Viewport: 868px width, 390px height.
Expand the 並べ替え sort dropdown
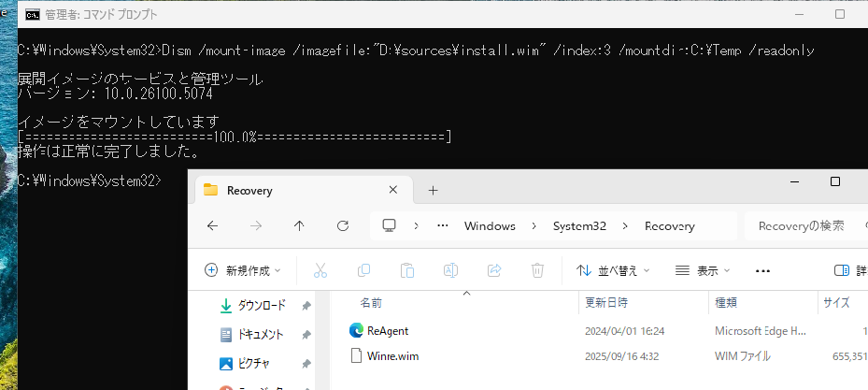tap(613, 270)
